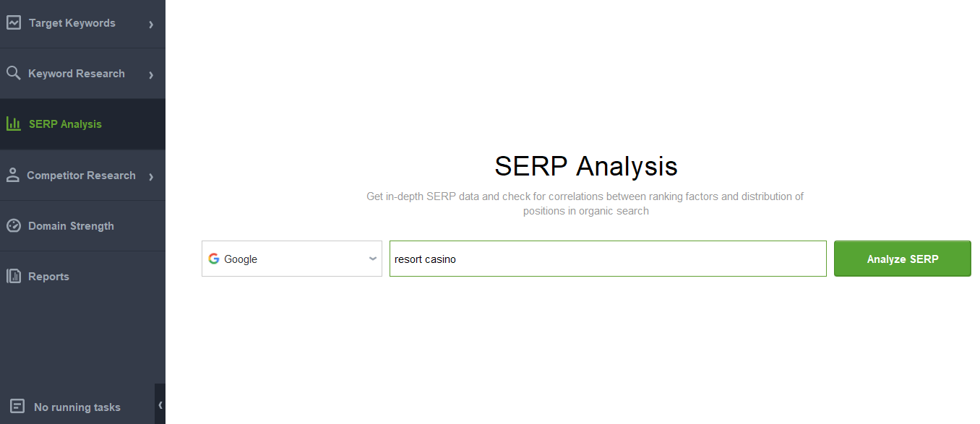This screenshot has height=424, width=980.
Task: Click the Google logo in search engine selector
Action: pyautogui.click(x=214, y=259)
